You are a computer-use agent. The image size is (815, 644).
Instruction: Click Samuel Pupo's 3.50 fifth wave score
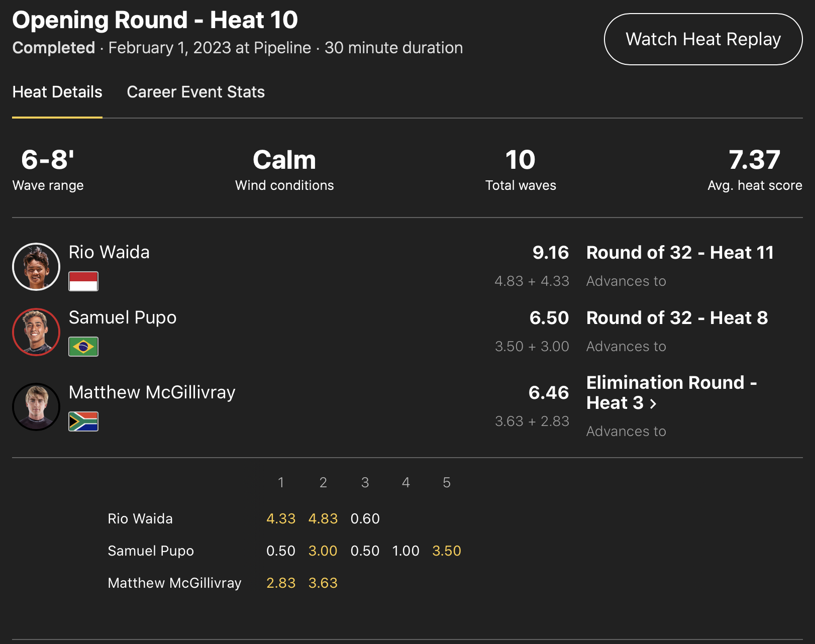tap(446, 551)
